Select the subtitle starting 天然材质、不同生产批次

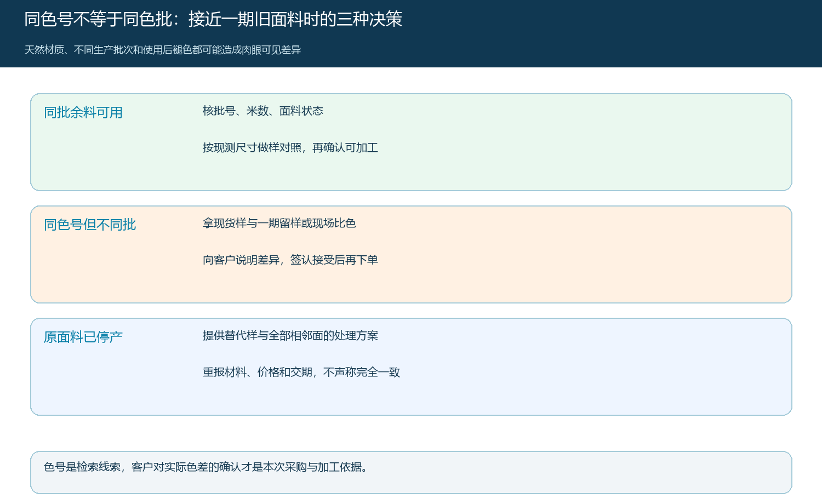click(163, 50)
